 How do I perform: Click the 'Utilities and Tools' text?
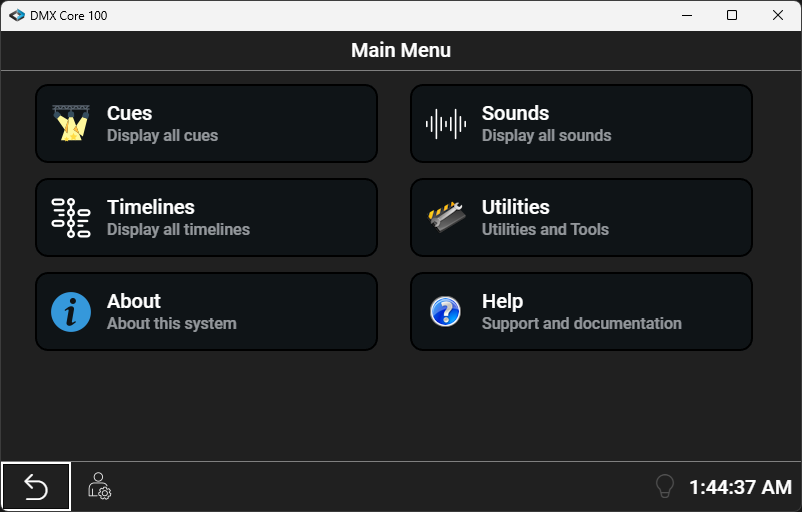point(545,230)
